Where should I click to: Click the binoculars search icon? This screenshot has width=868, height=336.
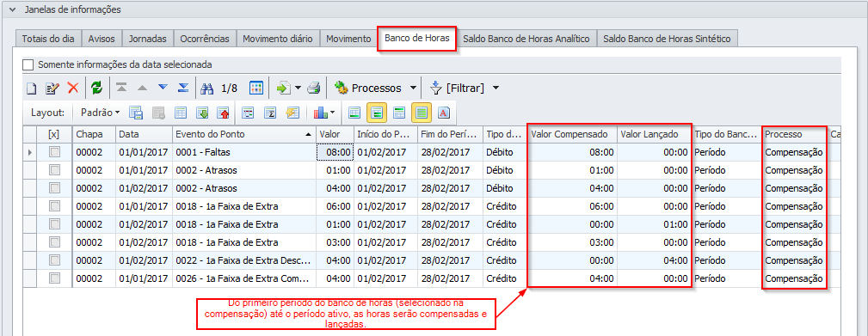click(207, 88)
